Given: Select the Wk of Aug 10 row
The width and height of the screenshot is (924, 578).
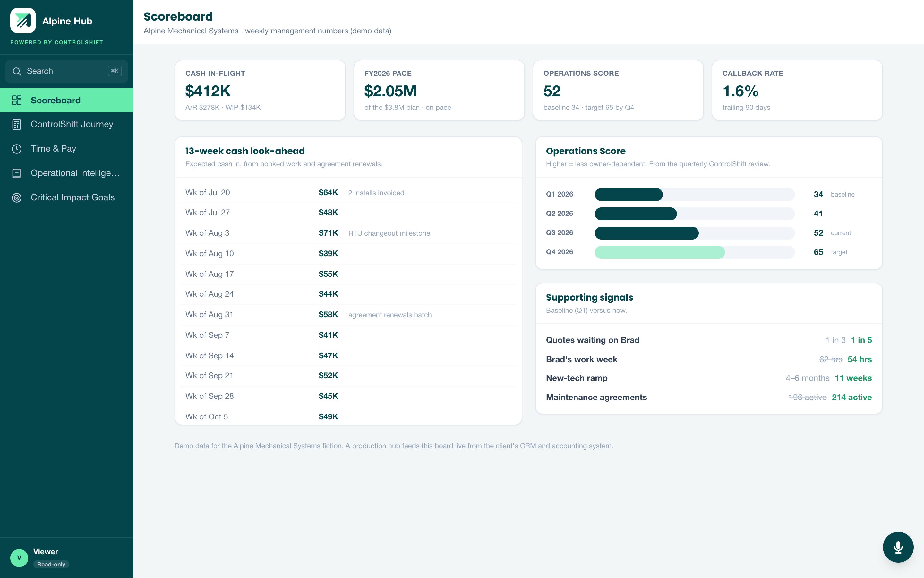Looking at the screenshot, I should pyautogui.click(x=348, y=254).
